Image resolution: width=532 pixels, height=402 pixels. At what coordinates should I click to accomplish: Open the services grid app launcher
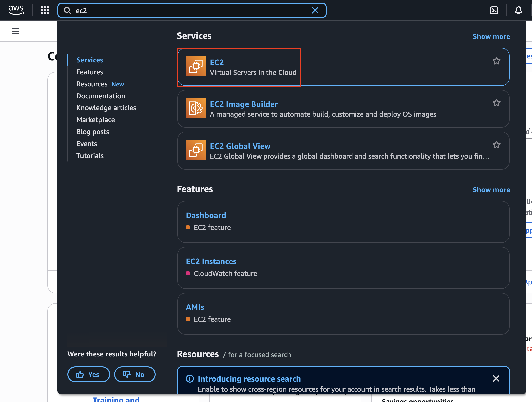[45, 10]
